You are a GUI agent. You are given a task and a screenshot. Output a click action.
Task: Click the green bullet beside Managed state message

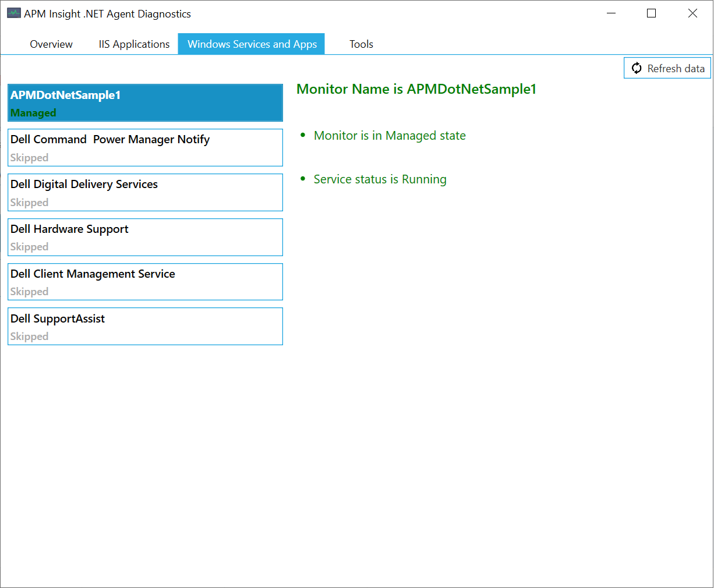click(302, 134)
